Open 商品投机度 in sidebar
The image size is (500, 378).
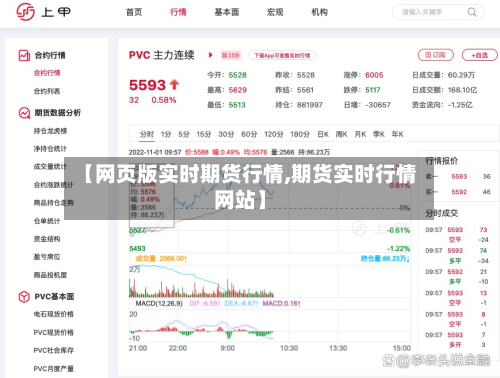click(x=50, y=275)
